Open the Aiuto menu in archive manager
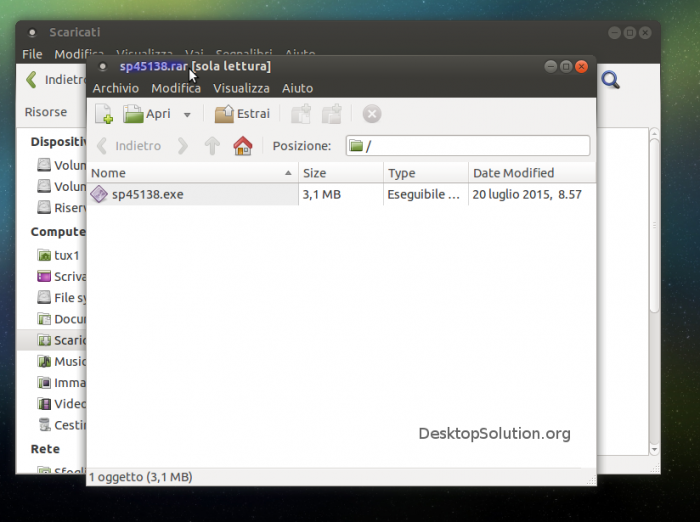Screen dimensions: 700x522 point(297,88)
